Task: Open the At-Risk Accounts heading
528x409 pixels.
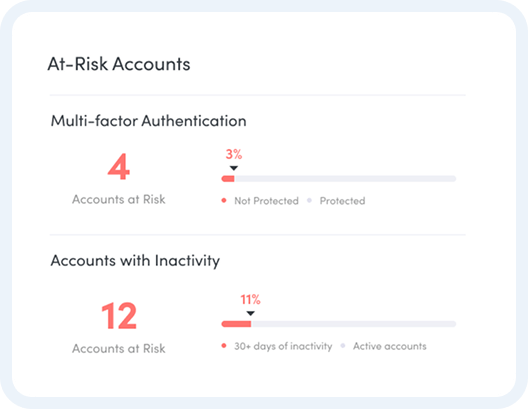Action: click(119, 64)
